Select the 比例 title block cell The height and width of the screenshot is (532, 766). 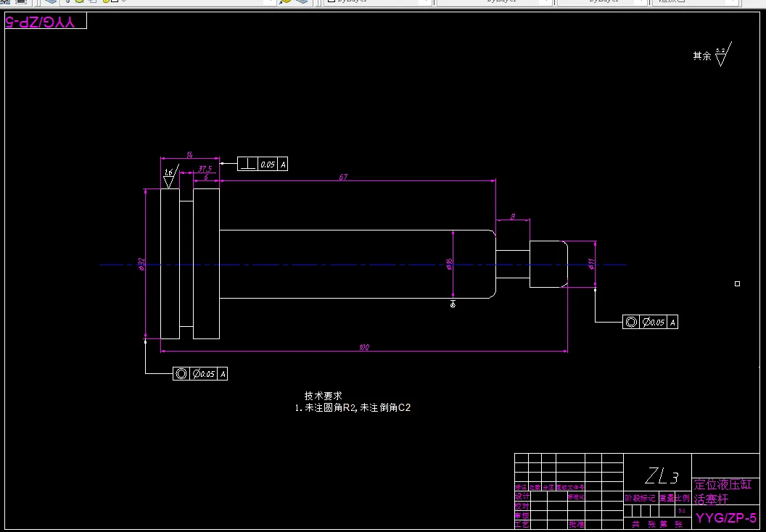683,499
